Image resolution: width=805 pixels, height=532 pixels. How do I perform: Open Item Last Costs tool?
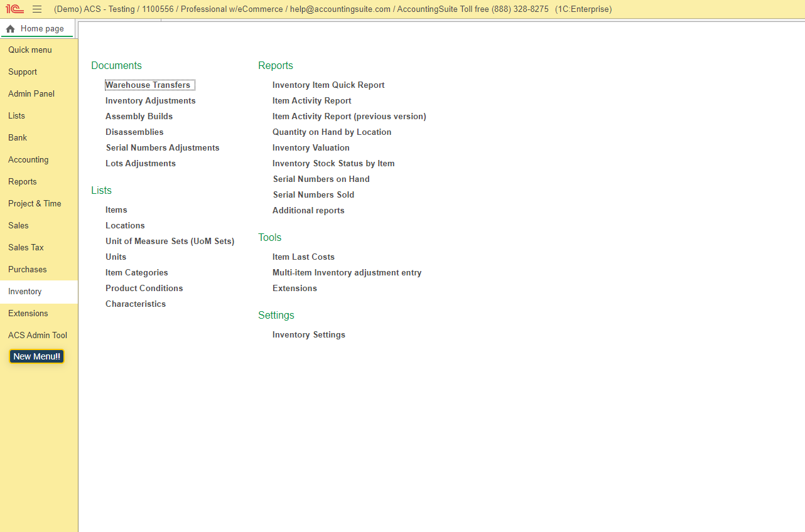click(x=303, y=257)
